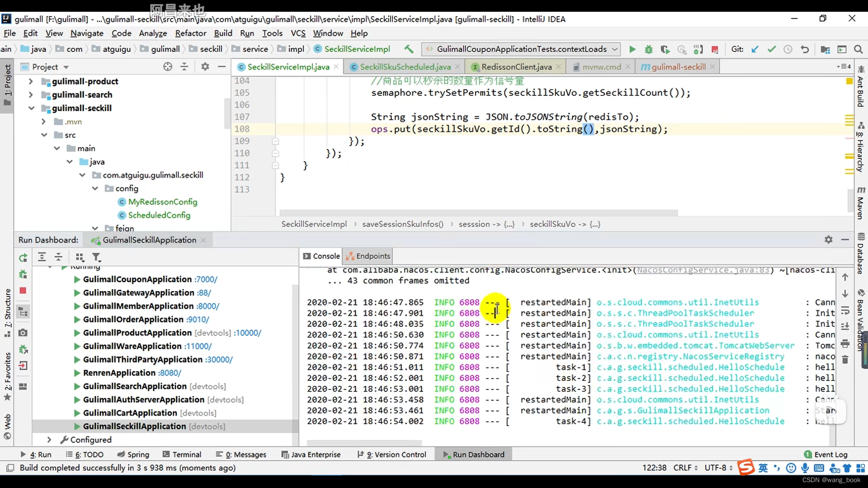The width and height of the screenshot is (868, 488).
Task: Open the VCS menu
Action: pos(298,33)
